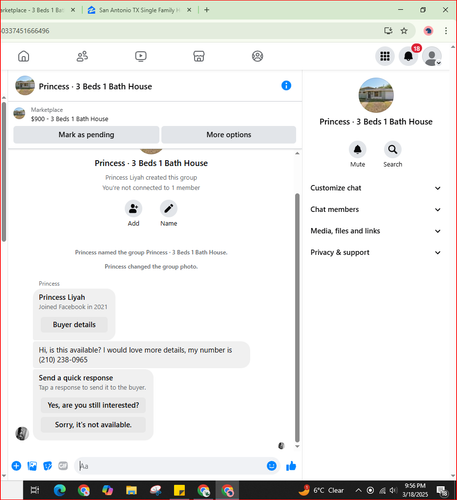The width and height of the screenshot is (457, 500).
Task: Add people with the Add icon
Action: tap(133, 209)
